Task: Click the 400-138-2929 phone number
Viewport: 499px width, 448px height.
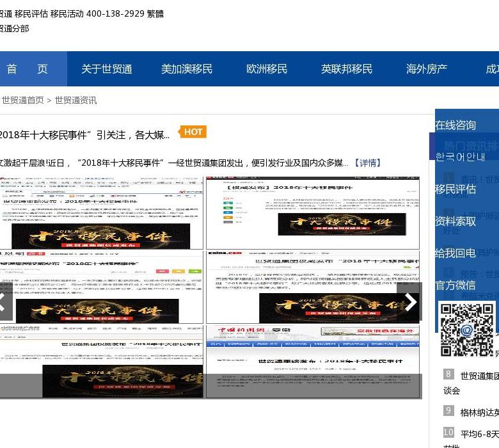Action: (x=116, y=13)
